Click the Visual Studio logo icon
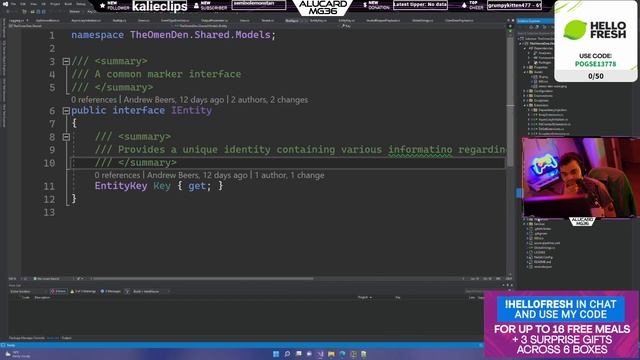The width and height of the screenshot is (640, 360). [5, 4]
